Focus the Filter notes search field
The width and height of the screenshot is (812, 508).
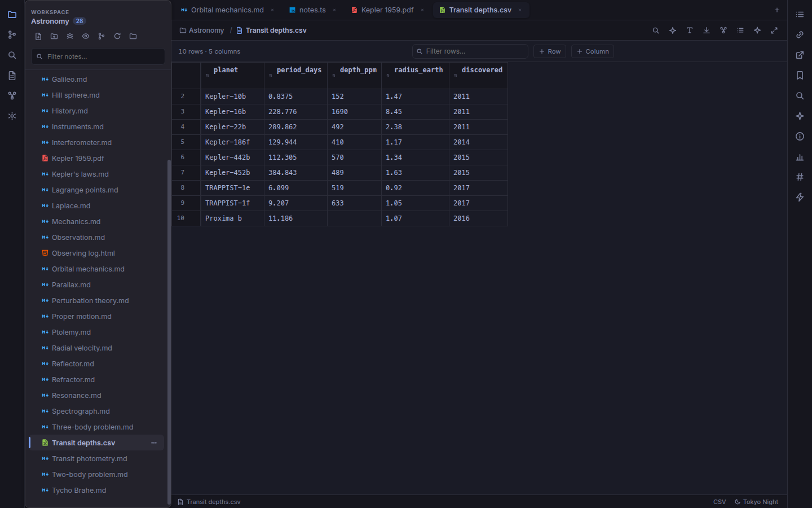pos(98,56)
